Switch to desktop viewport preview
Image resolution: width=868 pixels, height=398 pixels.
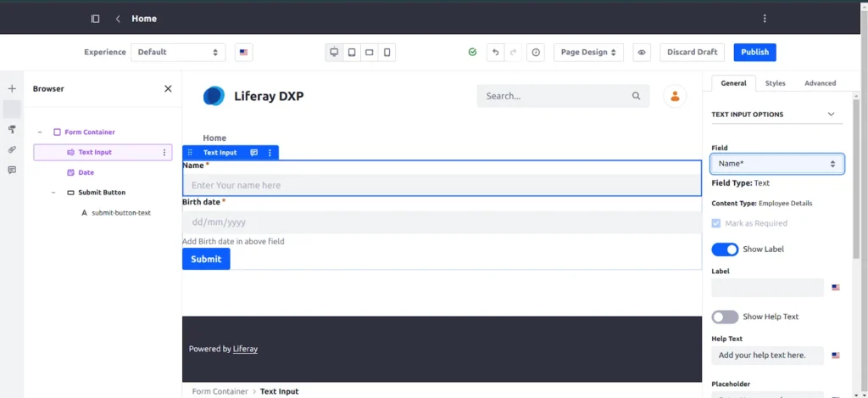coord(334,52)
